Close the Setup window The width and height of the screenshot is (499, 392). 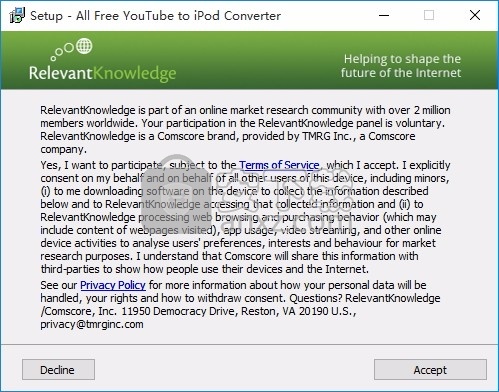pos(475,15)
